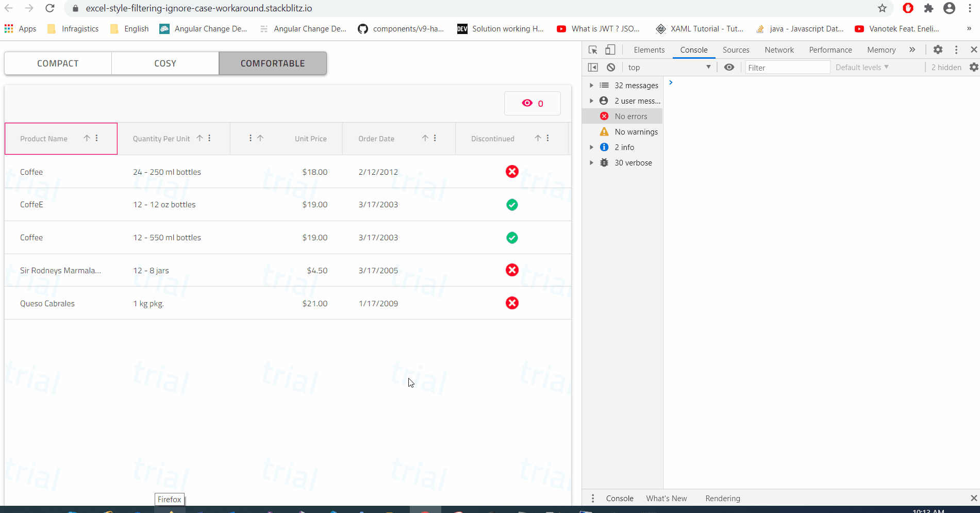Viewport: 980px width, 513px height.
Task: Switch to the Performance tab
Action: click(x=830, y=50)
